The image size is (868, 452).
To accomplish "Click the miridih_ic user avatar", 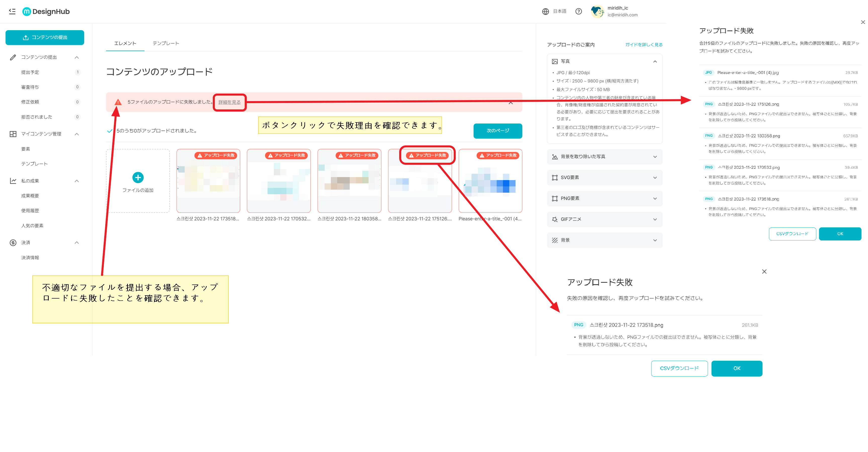I will [x=598, y=11].
